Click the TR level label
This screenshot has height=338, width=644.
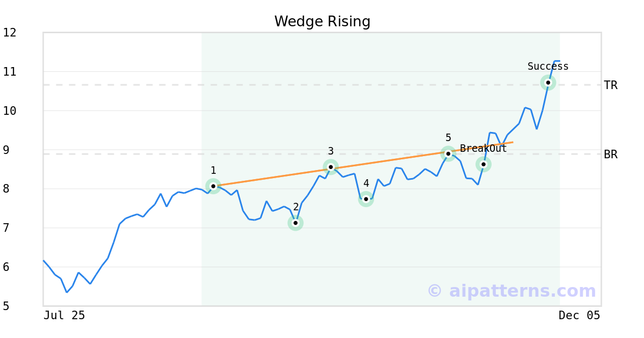[x=611, y=85]
